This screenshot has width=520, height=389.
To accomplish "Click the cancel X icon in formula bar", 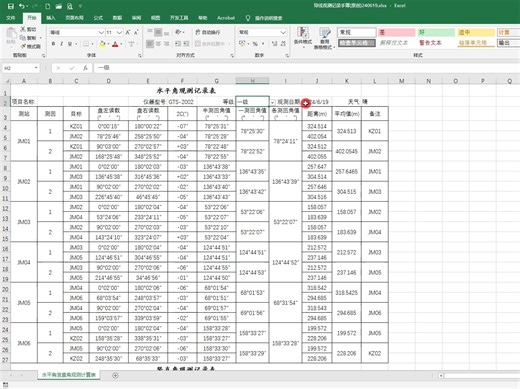I will click(58, 68).
